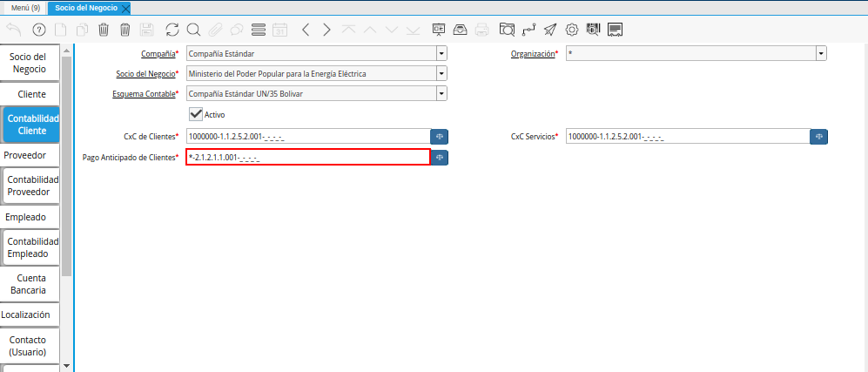The image size is (868, 372).
Task: Create a new record with page icon
Action: [62, 30]
